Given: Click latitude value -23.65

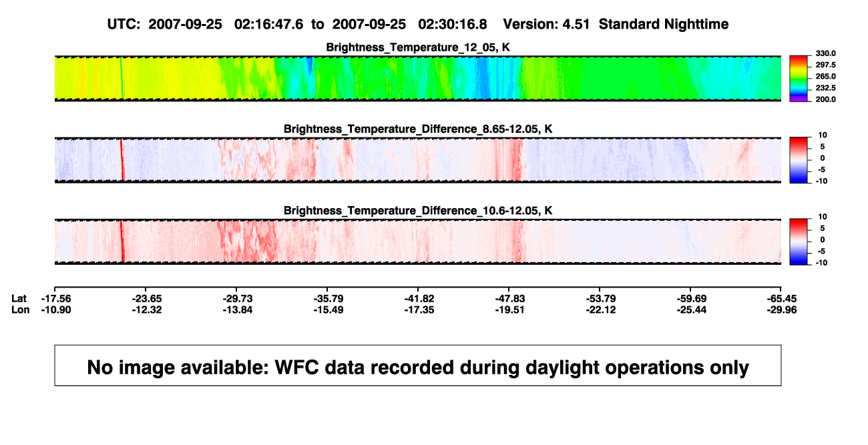Looking at the screenshot, I should [x=147, y=298].
